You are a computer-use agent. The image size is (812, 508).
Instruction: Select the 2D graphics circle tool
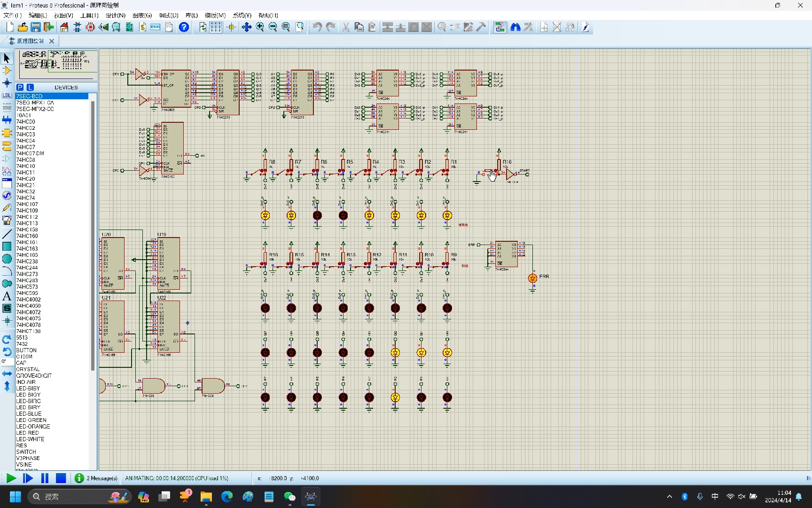(x=7, y=259)
